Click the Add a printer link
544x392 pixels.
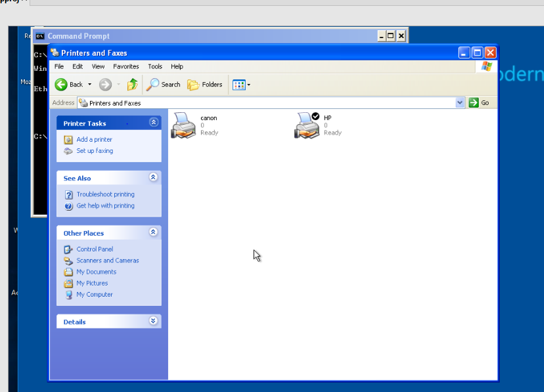click(94, 139)
